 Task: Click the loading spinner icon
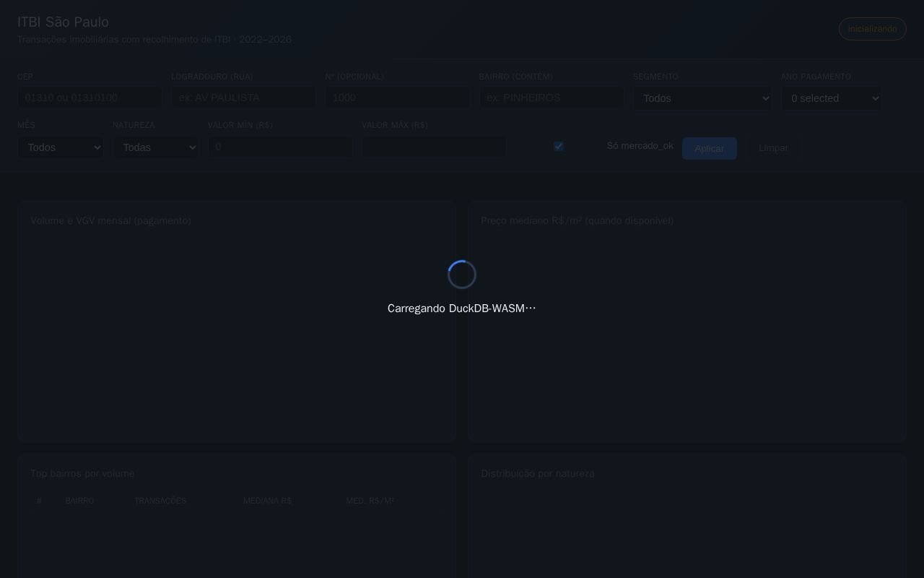pyautogui.click(x=462, y=275)
